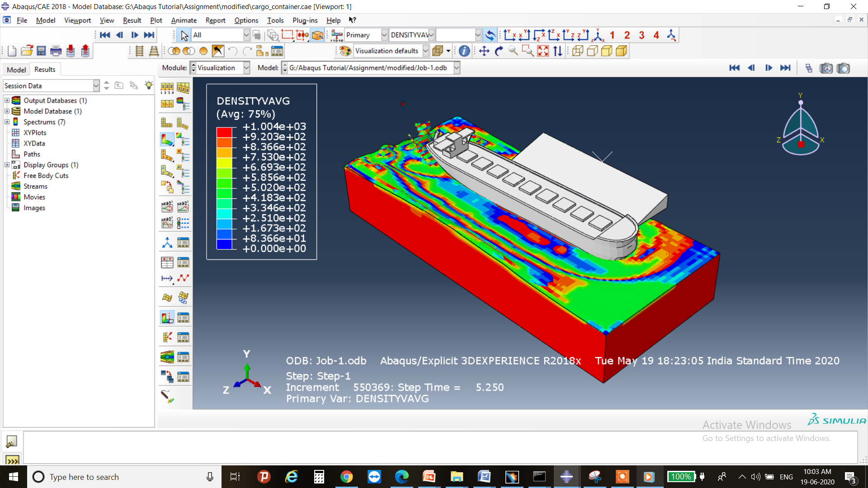Click the probe color brush icon

pos(167,396)
